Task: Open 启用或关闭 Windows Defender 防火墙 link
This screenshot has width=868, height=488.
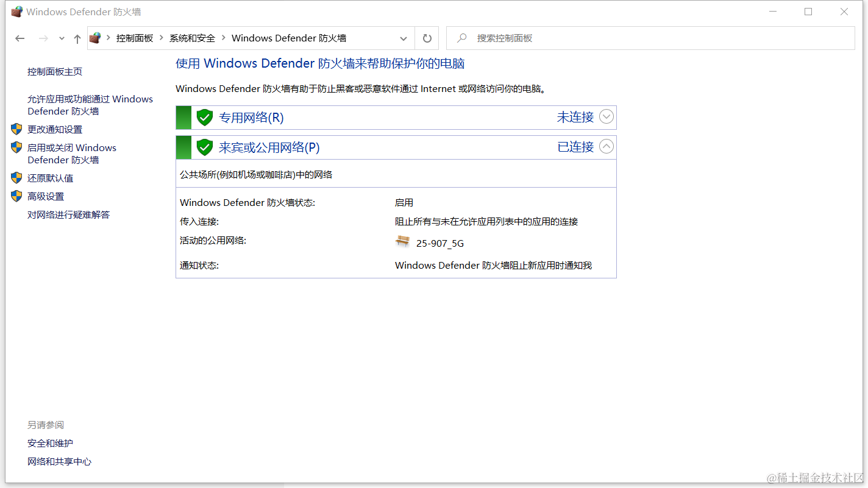Action: pyautogui.click(x=72, y=154)
